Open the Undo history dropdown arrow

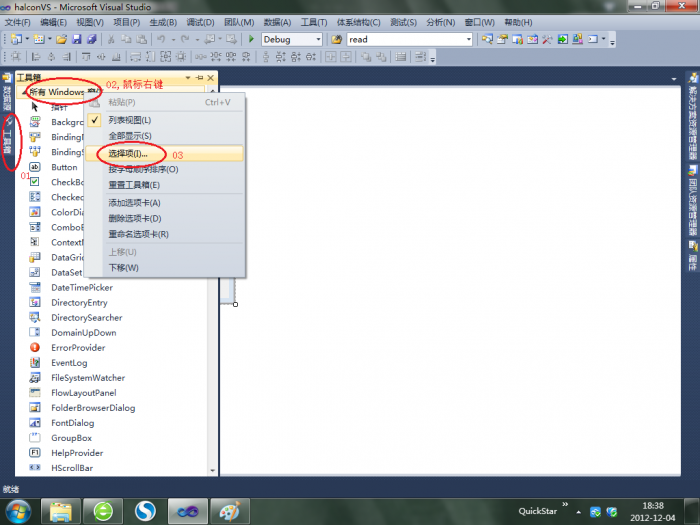click(x=174, y=39)
